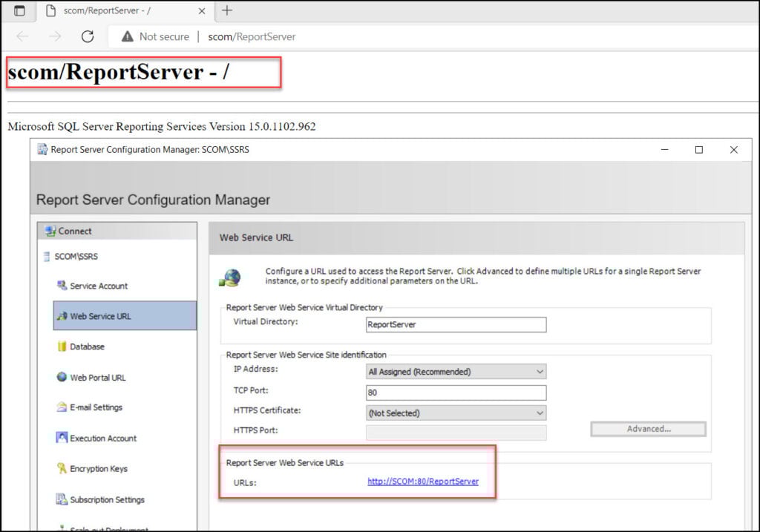The image size is (760, 532).
Task: Click the HTTPS Certificate label
Action: tap(267, 410)
